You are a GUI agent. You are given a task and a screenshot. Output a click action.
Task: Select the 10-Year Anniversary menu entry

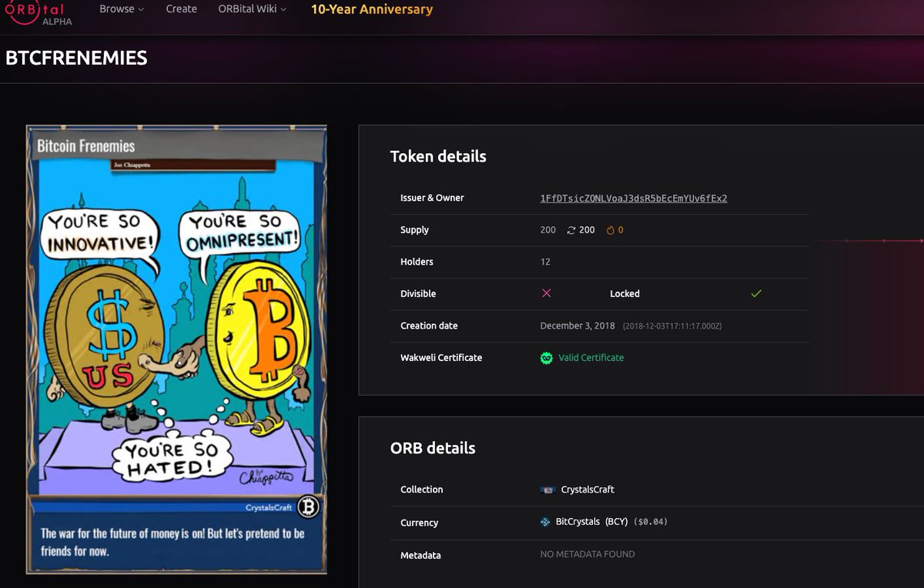click(x=372, y=9)
